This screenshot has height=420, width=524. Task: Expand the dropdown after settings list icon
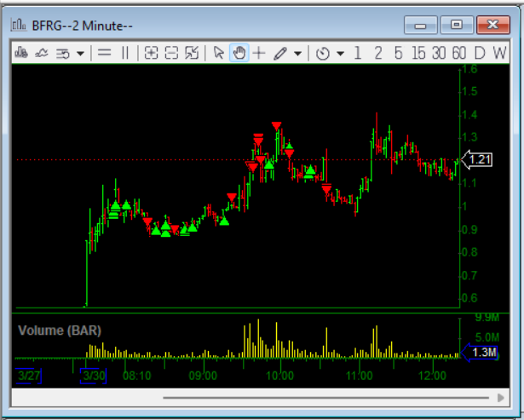click(x=81, y=53)
